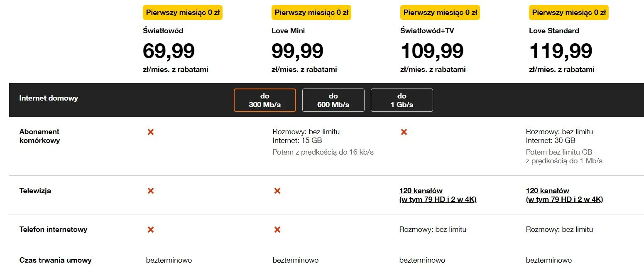Click the red X for Love Mini Telewizja
This screenshot has width=644, height=278.
(x=277, y=191)
